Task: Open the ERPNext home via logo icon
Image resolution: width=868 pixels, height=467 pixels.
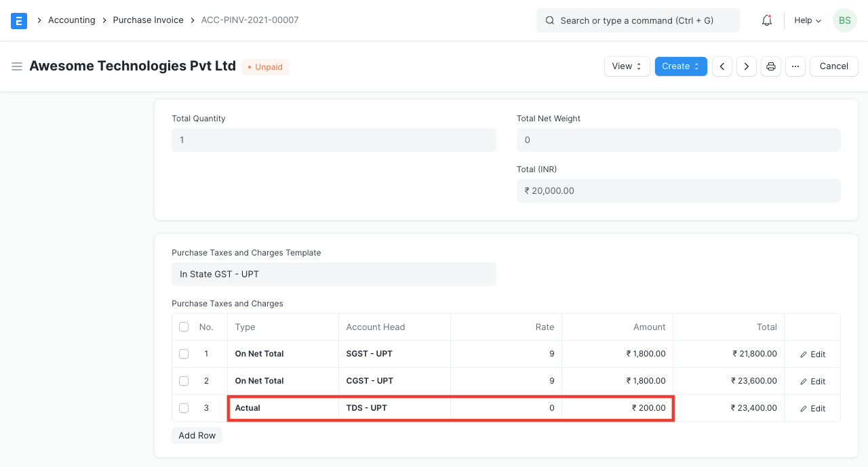Action: click(18, 20)
